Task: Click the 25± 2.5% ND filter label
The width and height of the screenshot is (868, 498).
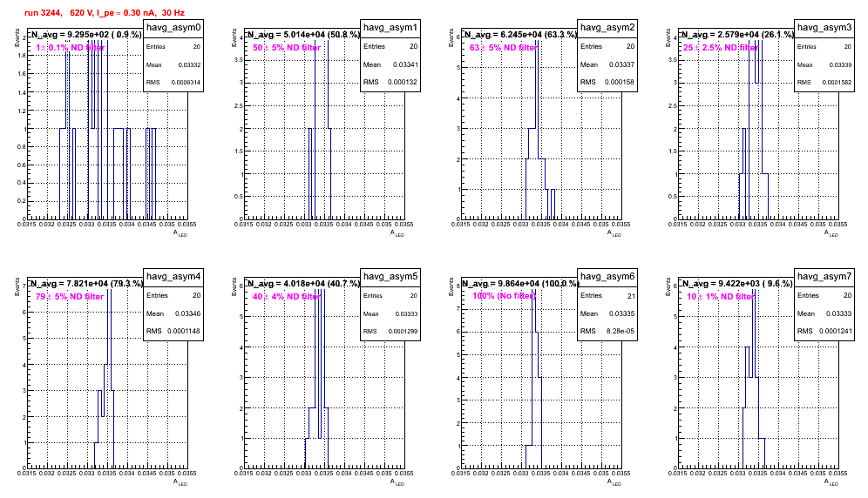Action: coord(721,48)
